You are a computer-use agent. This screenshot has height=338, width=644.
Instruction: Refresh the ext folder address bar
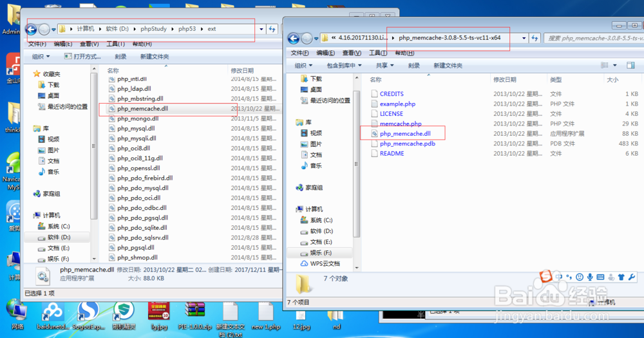click(x=272, y=29)
